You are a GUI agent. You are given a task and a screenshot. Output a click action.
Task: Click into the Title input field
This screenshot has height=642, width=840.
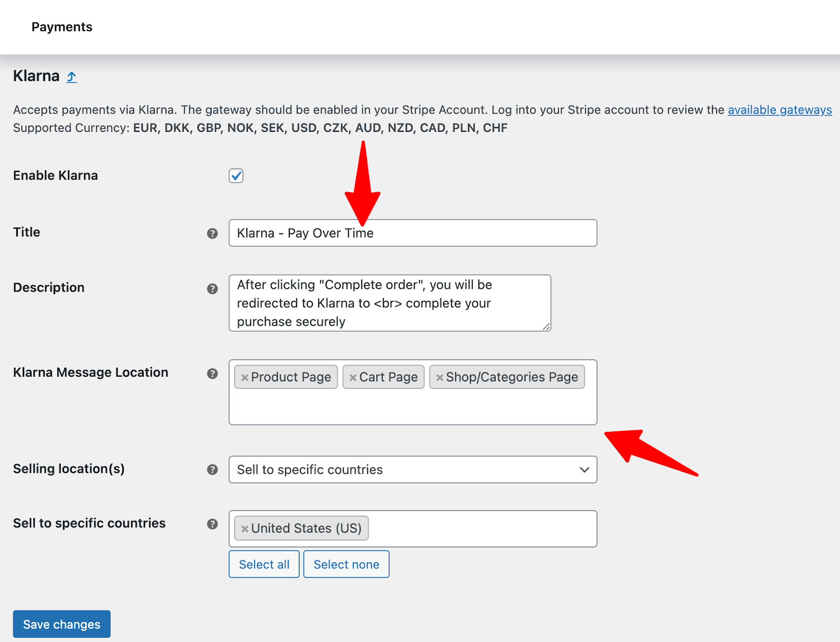point(413,233)
